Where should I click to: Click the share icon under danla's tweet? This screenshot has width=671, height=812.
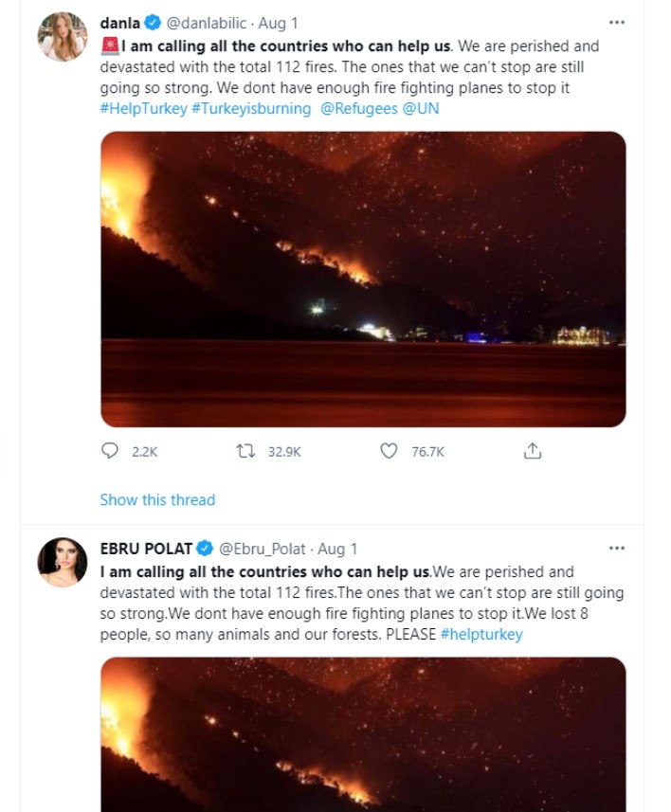point(533,452)
